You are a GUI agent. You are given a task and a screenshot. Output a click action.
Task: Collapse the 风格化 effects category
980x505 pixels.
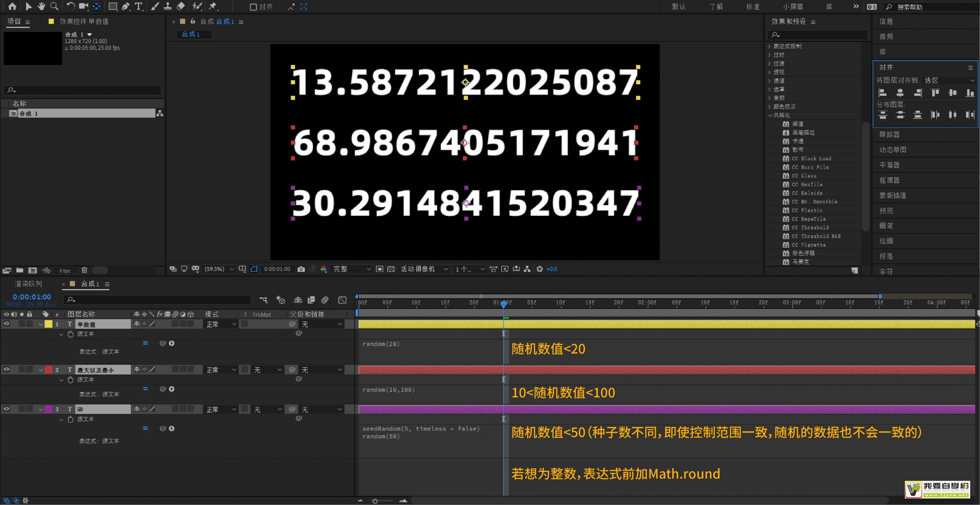click(770, 115)
